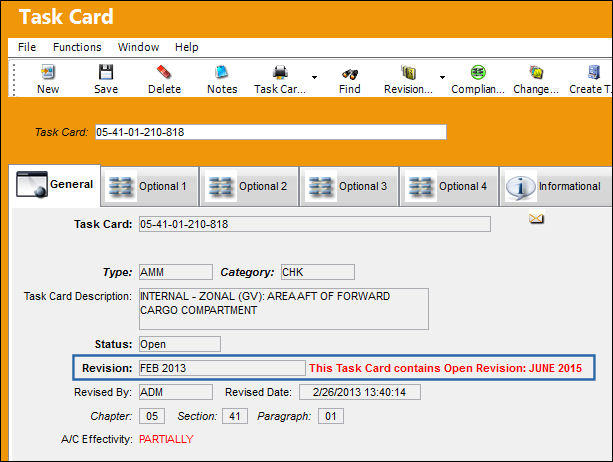
Task: Click the Delete eraser icon
Action: pos(164,72)
